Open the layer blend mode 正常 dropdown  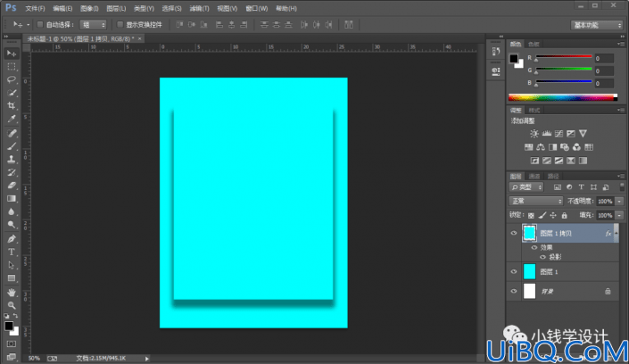536,201
